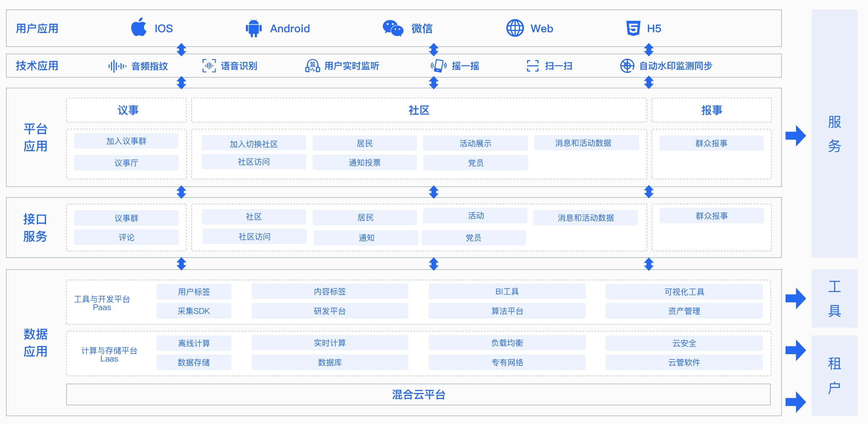Click the 通知投票 button
Screen dimensions: 868x424
tap(364, 163)
